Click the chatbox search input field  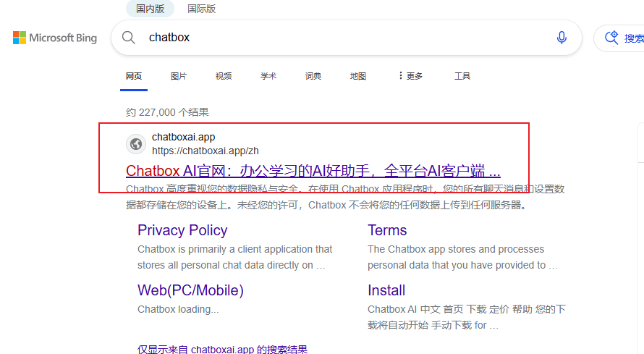(x=345, y=38)
